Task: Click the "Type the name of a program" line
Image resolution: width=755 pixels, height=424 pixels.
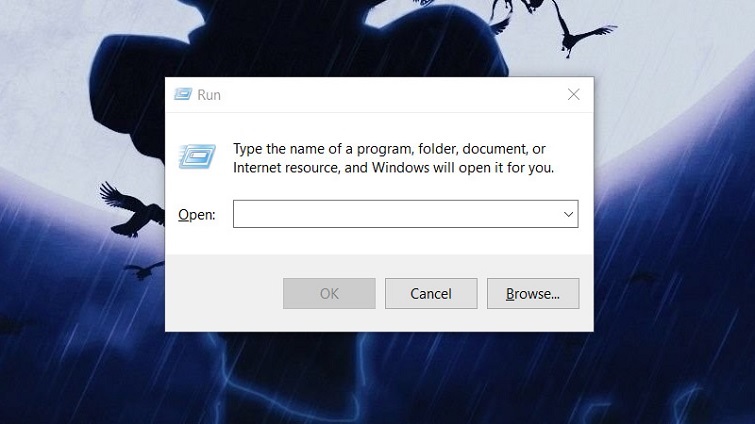Action: coord(389,149)
